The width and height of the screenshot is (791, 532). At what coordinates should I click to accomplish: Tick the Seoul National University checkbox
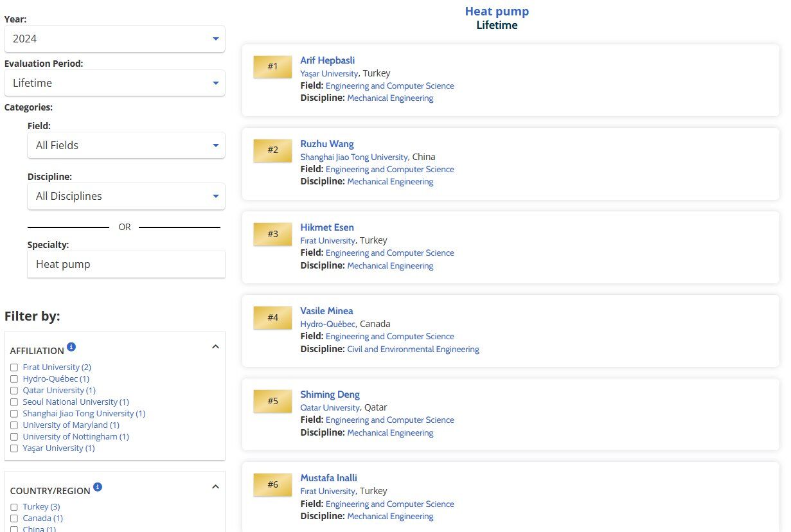pyautogui.click(x=14, y=402)
